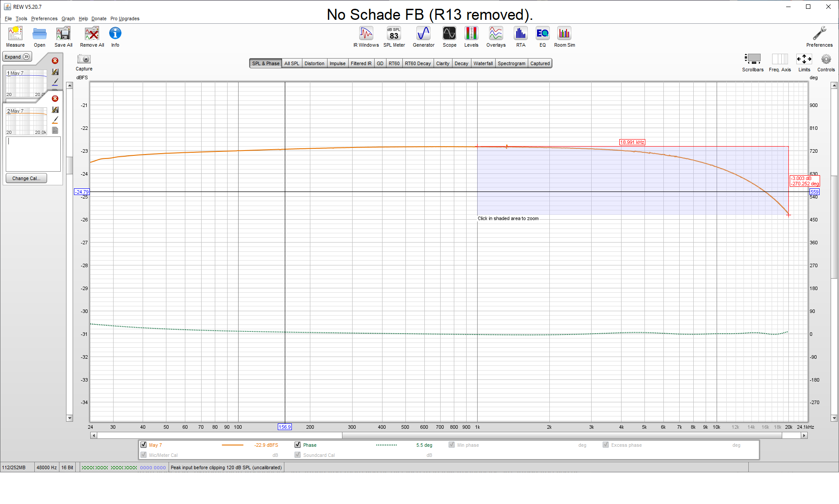This screenshot has width=839, height=504.
Task: Select measurement 2 May 7 thumbnail
Action: click(26, 121)
